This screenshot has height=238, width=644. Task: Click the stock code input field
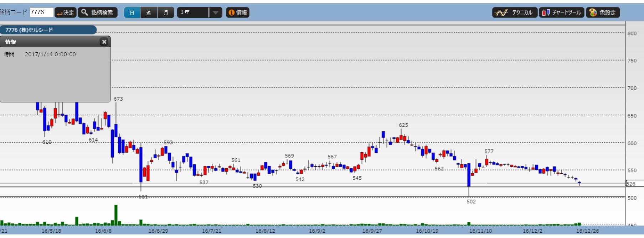[42, 12]
